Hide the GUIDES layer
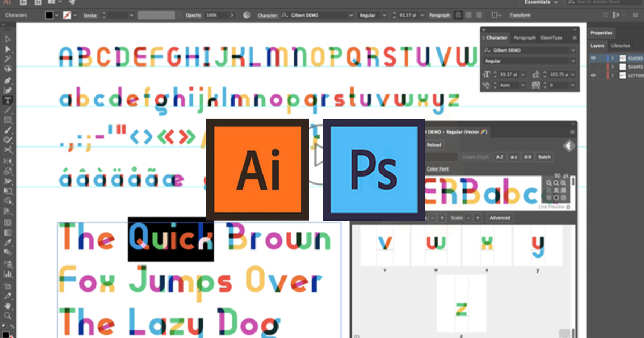Screen dimensions: 644x338 (594, 58)
